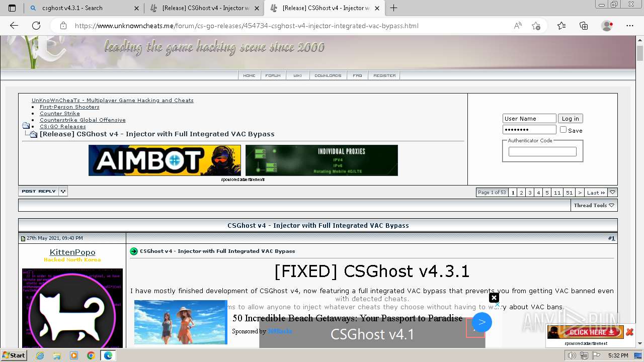Add this page to favorites
Screen dimensions: 644x362
tap(536, 26)
